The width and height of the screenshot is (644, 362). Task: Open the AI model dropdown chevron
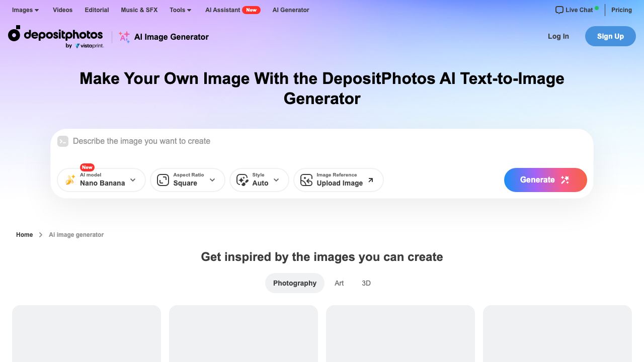pyautogui.click(x=133, y=180)
